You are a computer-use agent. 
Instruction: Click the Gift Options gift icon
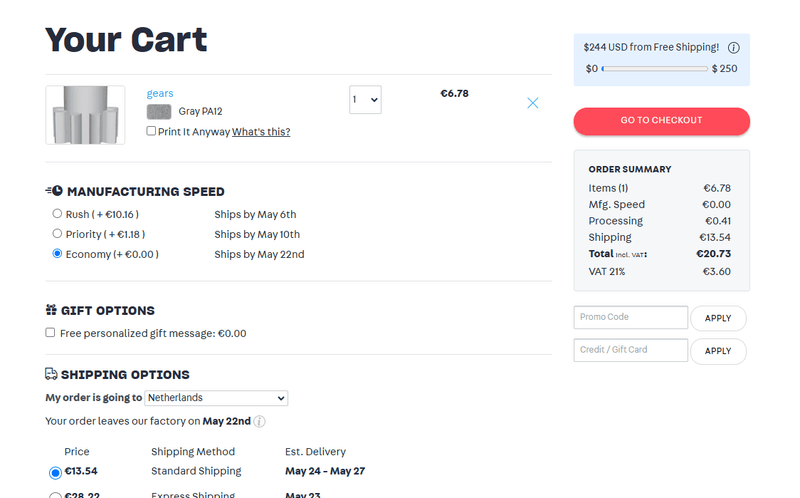(51, 310)
